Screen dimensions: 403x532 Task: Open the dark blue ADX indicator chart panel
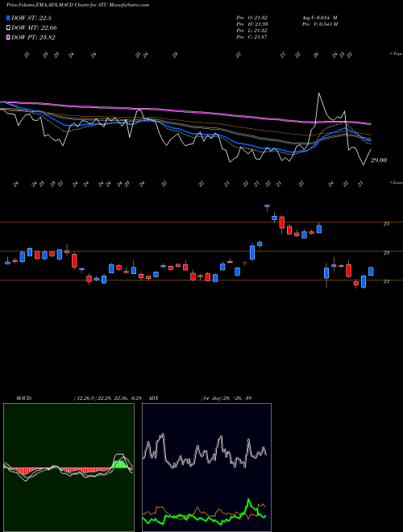206,468
